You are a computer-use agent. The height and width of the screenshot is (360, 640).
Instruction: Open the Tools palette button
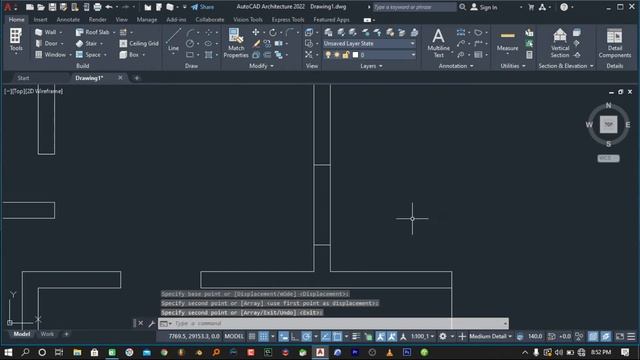(16, 40)
